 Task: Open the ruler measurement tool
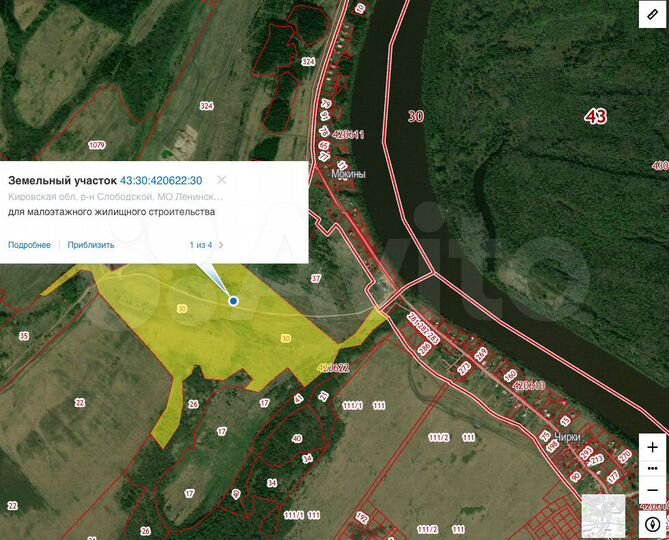(x=652, y=15)
